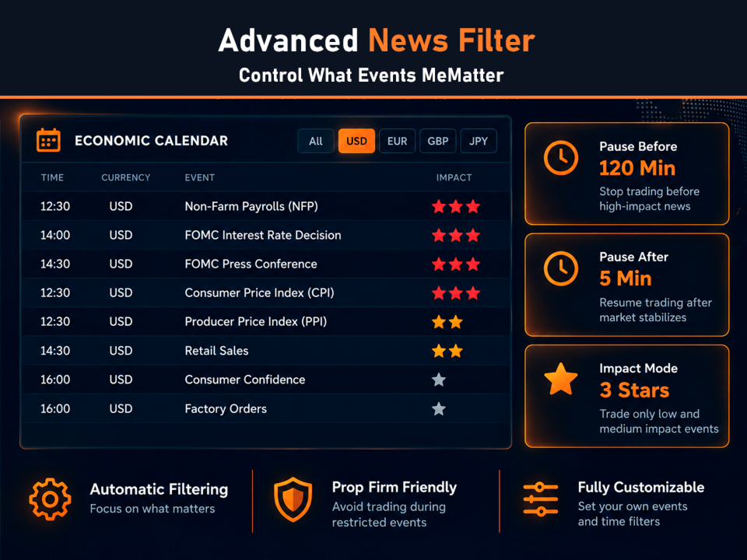Viewport: 747px width, 560px height.
Task: Switch to the GBP currency filter
Action: pos(438,141)
